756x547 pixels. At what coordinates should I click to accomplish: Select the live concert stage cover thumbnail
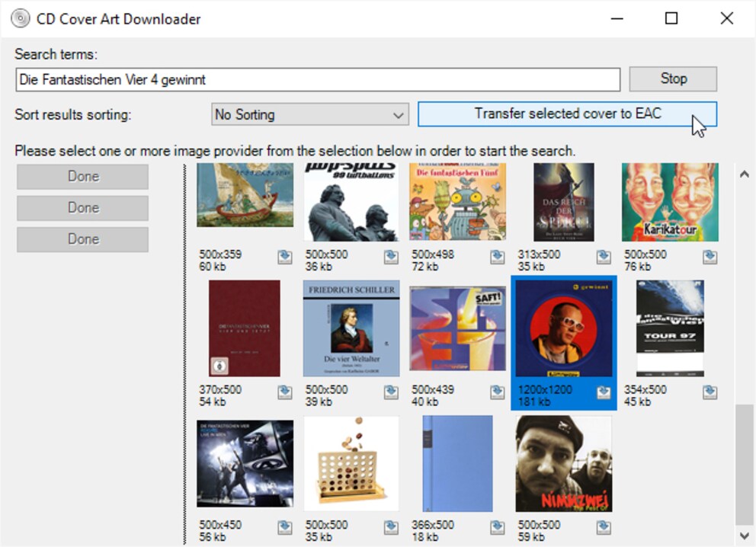coord(245,464)
